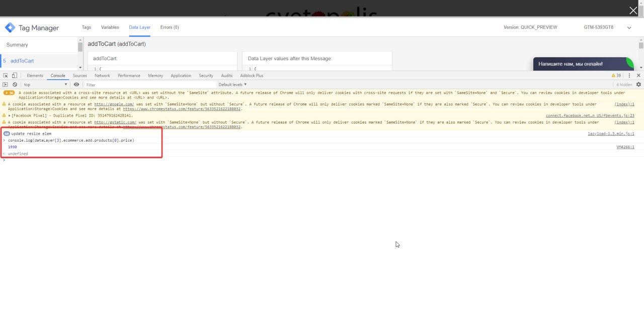Click Version: QUICK_PREVIEW text
644x317 pixels.
530,27
